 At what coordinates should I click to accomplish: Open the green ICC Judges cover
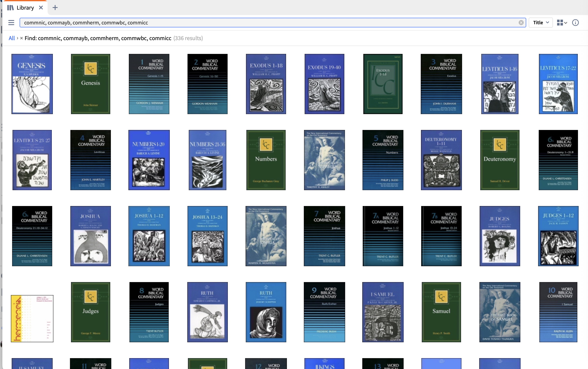[90, 312]
